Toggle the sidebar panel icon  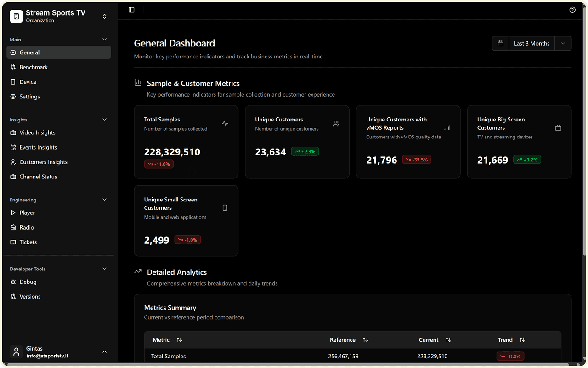(131, 10)
